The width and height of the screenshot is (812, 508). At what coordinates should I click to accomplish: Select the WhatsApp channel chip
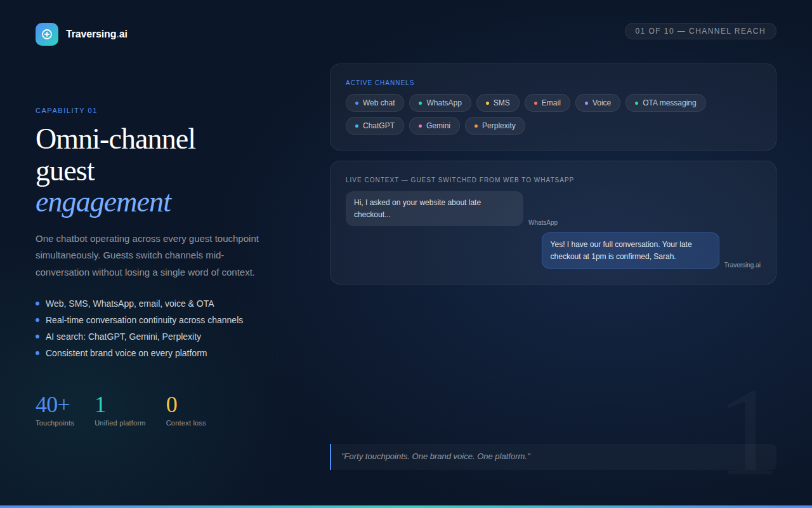click(x=440, y=103)
